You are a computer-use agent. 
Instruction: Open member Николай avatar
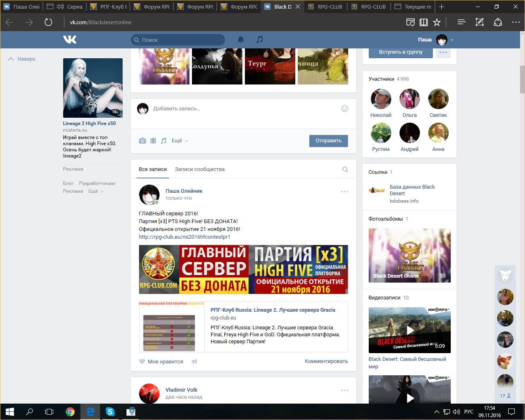coord(381,99)
